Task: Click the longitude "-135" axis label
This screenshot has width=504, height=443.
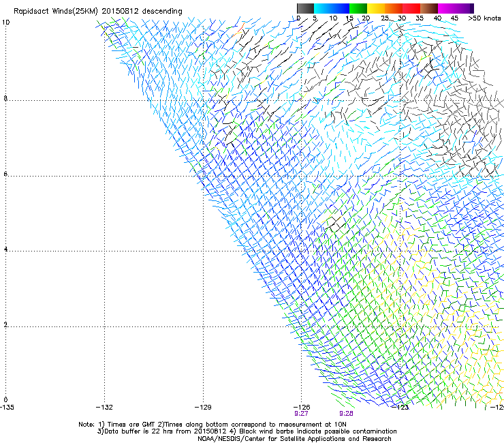Action: tap(7, 408)
